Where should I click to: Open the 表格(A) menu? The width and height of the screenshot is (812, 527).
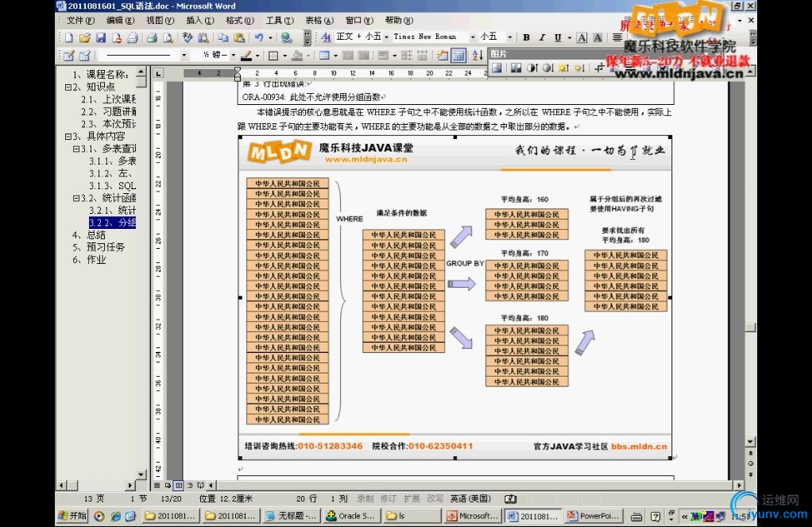pyautogui.click(x=319, y=20)
